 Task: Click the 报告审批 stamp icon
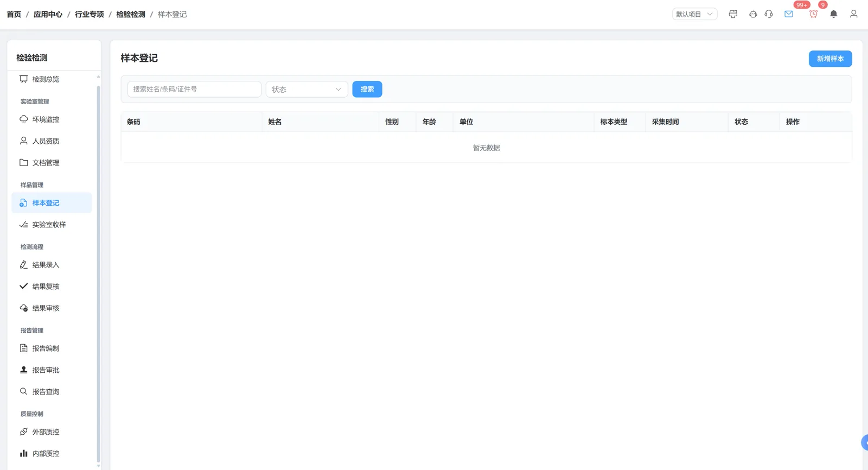tap(23, 370)
